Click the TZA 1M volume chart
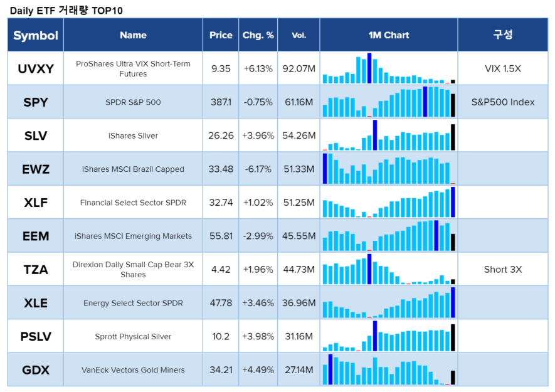 [389, 270]
